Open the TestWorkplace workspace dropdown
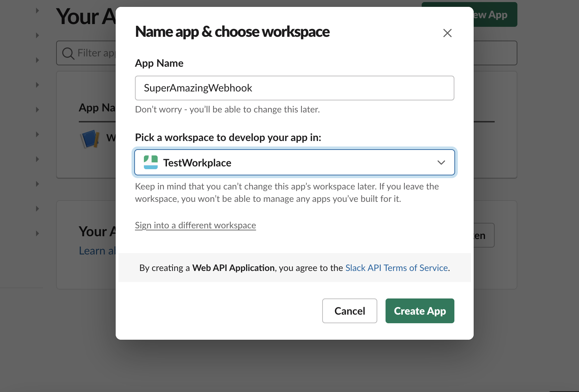 click(x=295, y=162)
